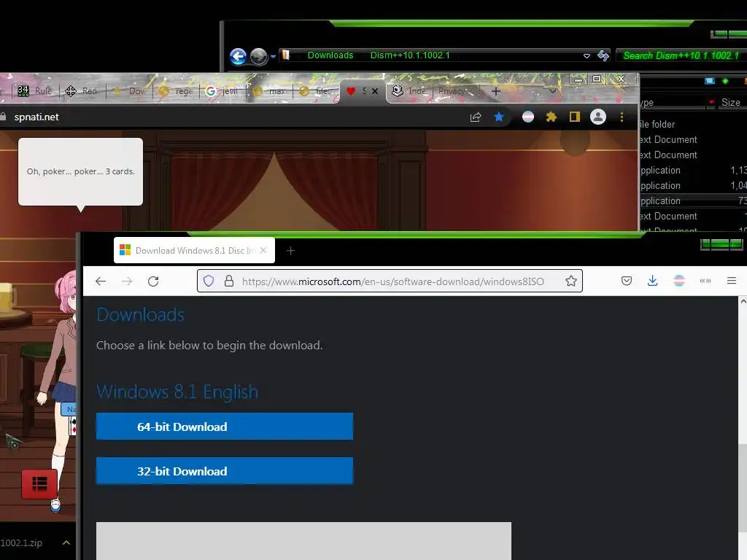The width and height of the screenshot is (747, 560).
Task: Click the 'Oh, poker... 3 cards.' speech bubble
Action: tap(80, 171)
